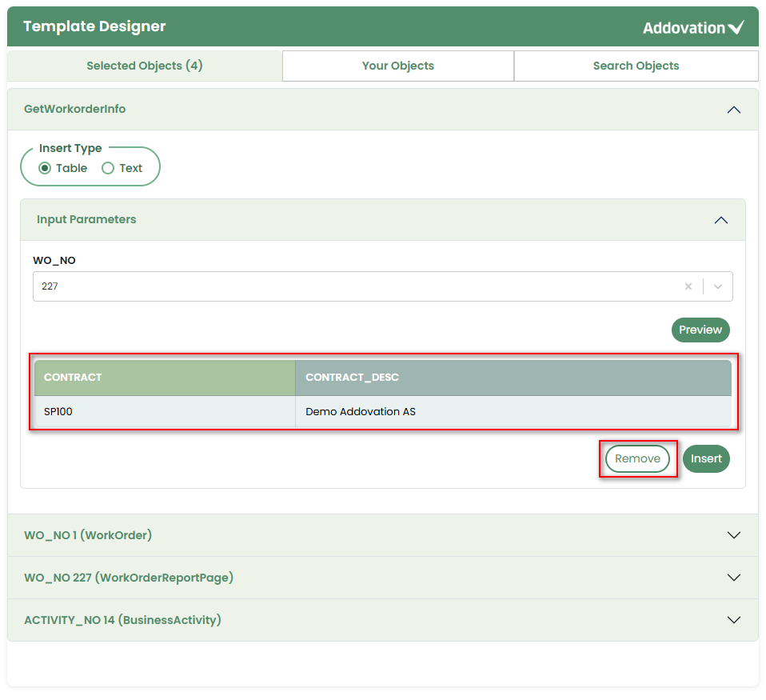This screenshot has width=766, height=700.
Task: Go to Search Objects tab
Action: tap(636, 66)
